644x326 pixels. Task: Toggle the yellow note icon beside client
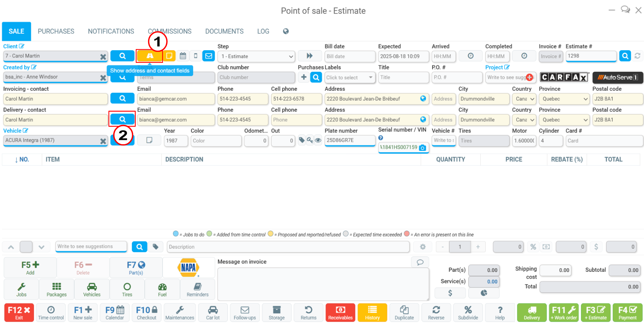[x=169, y=56]
